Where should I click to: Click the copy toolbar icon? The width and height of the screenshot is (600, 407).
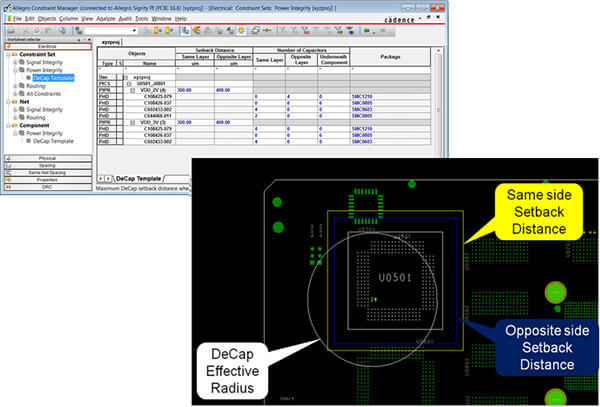tap(37, 31)
